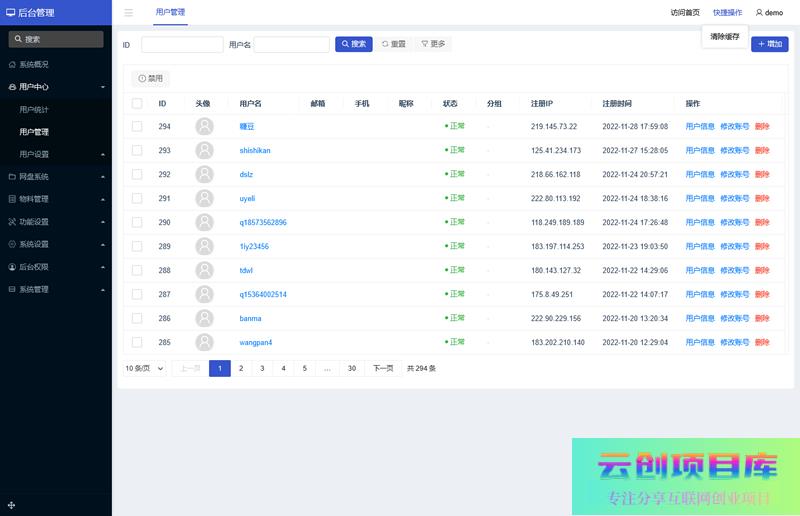Click the 增加 add button

pos(769,44)
